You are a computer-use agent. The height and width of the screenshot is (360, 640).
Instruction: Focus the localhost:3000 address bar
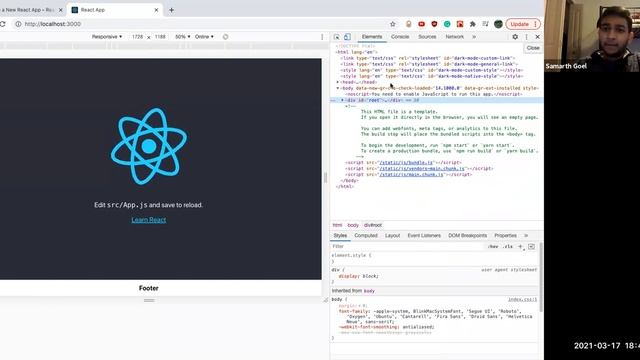[53, 24]
